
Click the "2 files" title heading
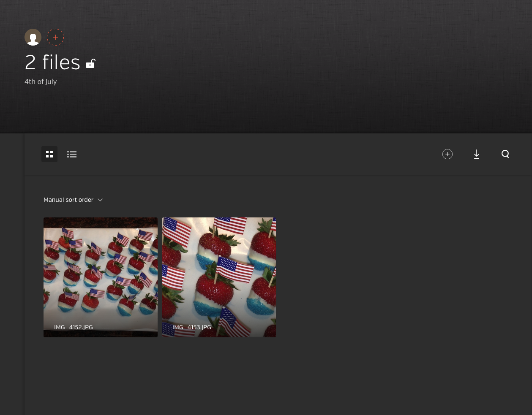click(x=52, y=62)
